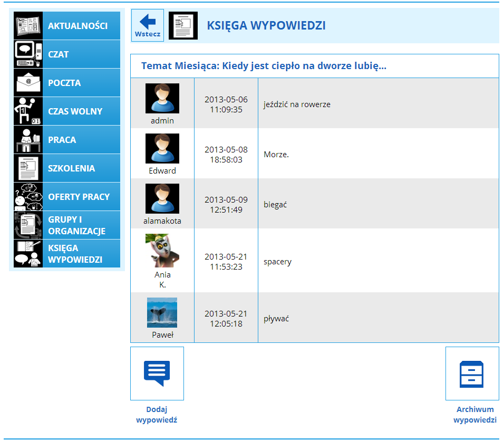Click Ania K.'s lemur avatar
This screenshot has height=440, width=504.
point(162,251)
